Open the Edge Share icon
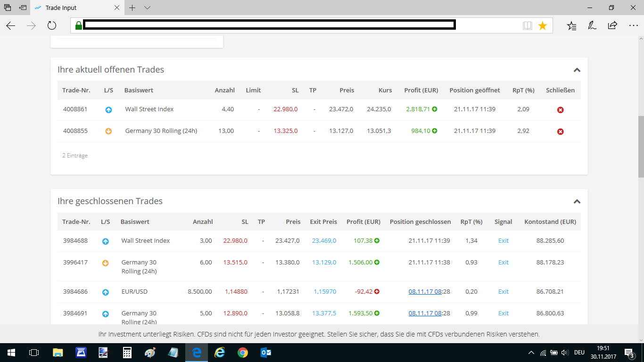644x362 pixels. pos(612,26)
